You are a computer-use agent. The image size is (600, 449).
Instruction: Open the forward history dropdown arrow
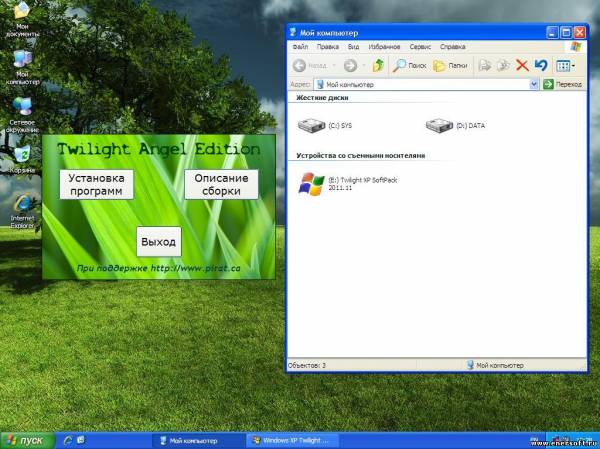pos(364,65)
